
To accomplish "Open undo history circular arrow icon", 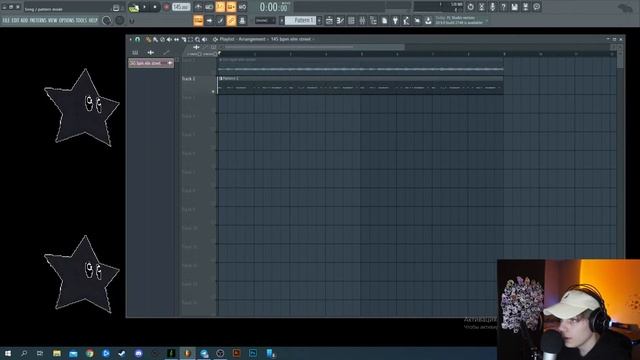I will (471, 7).
